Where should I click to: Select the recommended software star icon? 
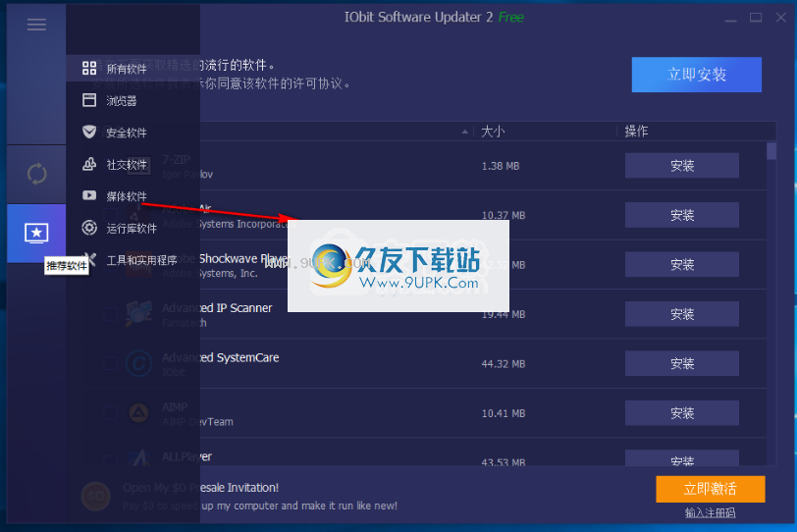click(x=36, y=234)
